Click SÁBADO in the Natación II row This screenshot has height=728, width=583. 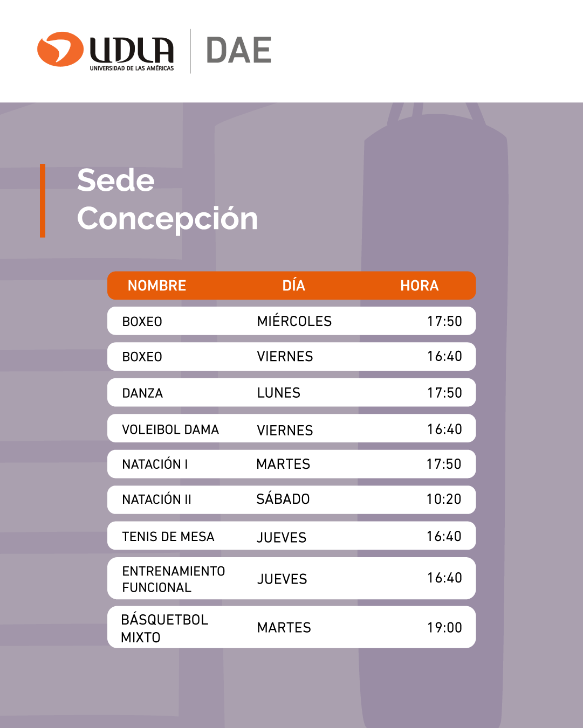[x=283, y=499]
